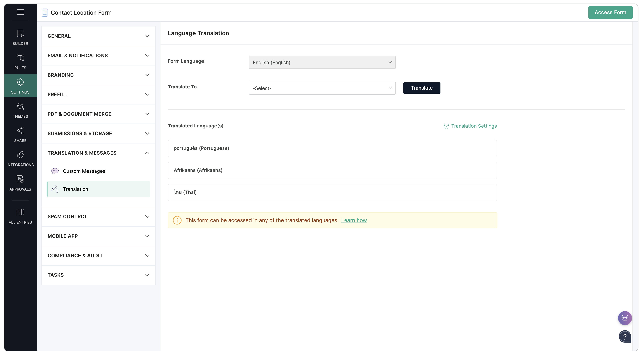Select the Integrations sidebar icon
This screenshot has height=357, width=644.
coord(20,158)
